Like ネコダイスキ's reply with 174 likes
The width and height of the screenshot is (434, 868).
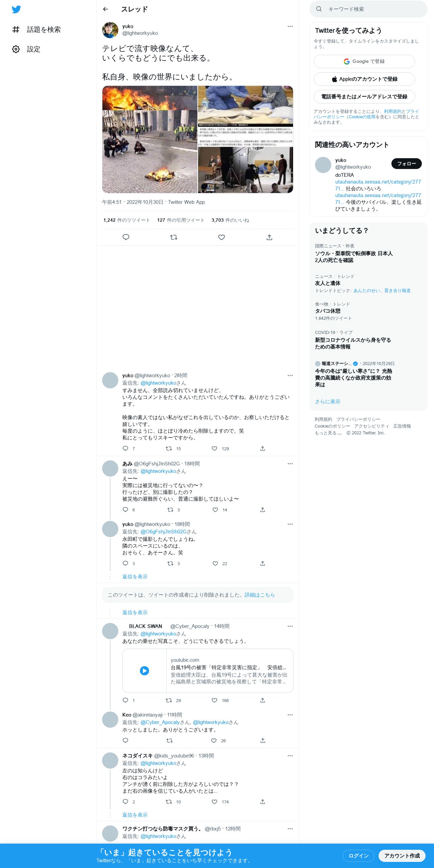[x=214, y=802]
